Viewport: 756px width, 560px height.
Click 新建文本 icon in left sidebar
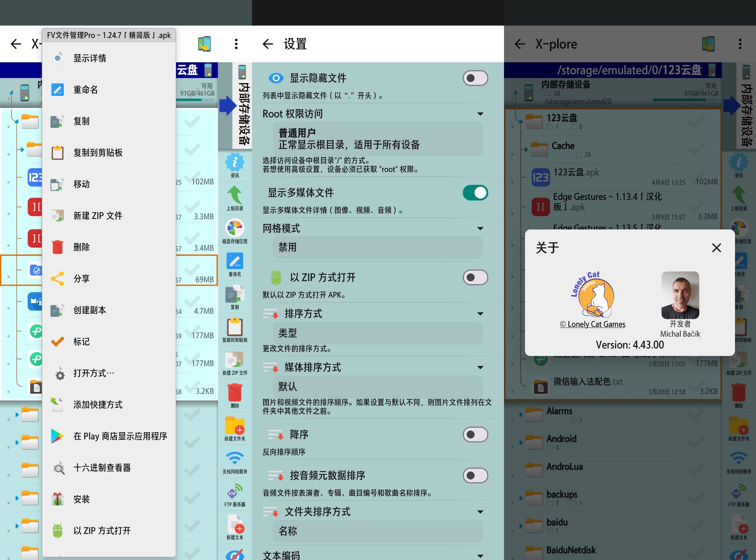pos(235,527)
